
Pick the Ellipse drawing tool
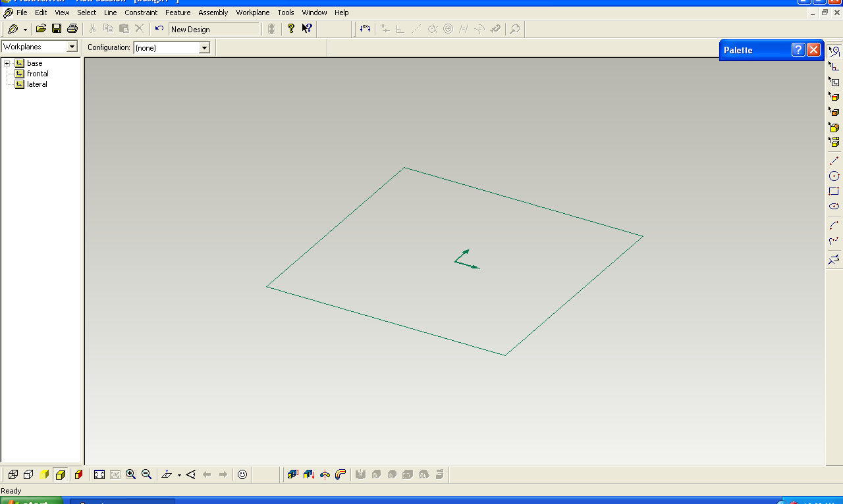(x=834, y=206)
